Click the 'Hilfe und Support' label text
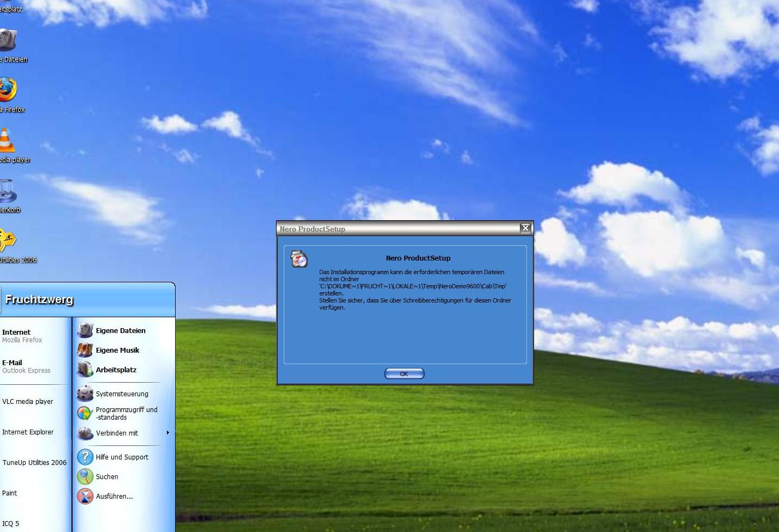This screenshot has height=532, width=779. [122, 457]
